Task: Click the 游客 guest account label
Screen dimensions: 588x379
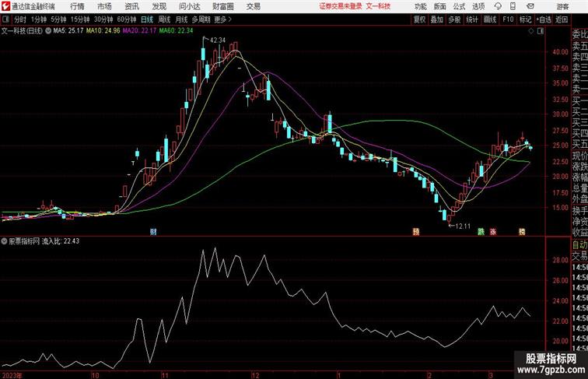Action: [x=562, y=6]
